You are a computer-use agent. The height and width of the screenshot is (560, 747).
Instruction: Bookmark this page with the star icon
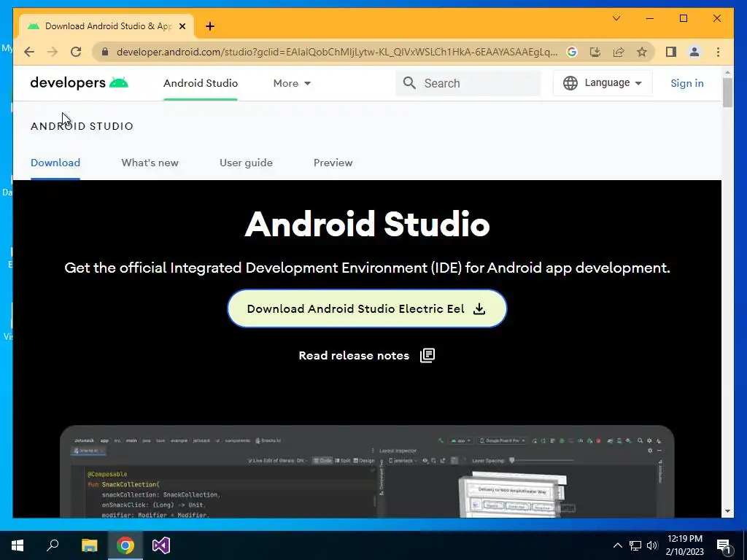tap(642, 52)
